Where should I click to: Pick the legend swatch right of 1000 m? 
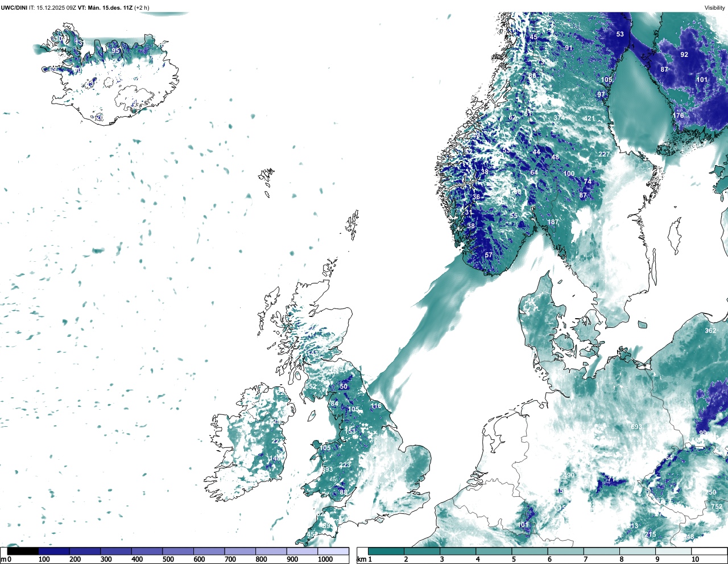tap(333, 551)
